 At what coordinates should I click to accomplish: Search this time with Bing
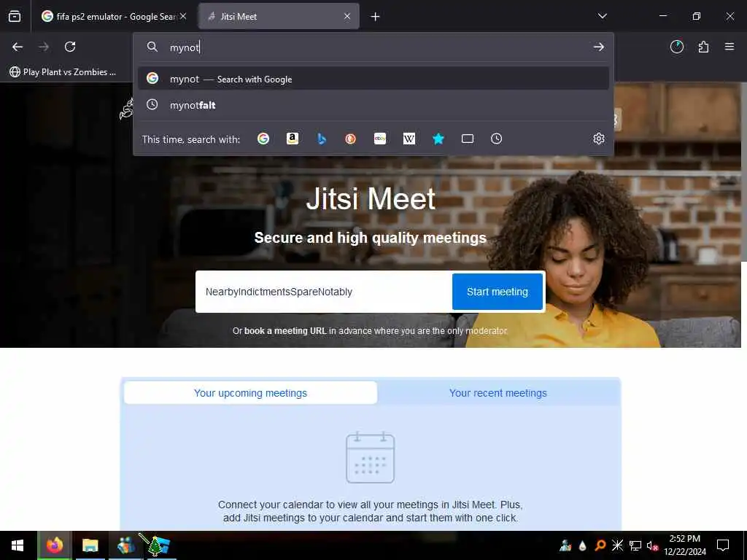tap(322, 139)
